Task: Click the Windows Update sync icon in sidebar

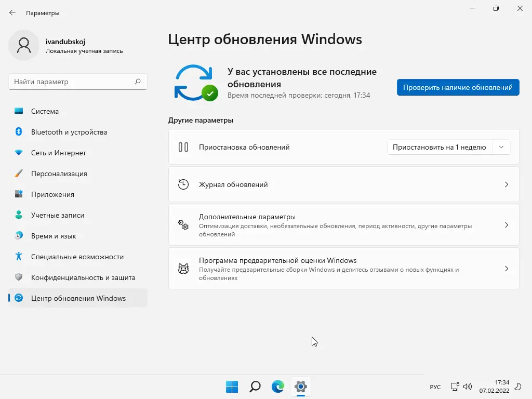Action: (19, 298)
